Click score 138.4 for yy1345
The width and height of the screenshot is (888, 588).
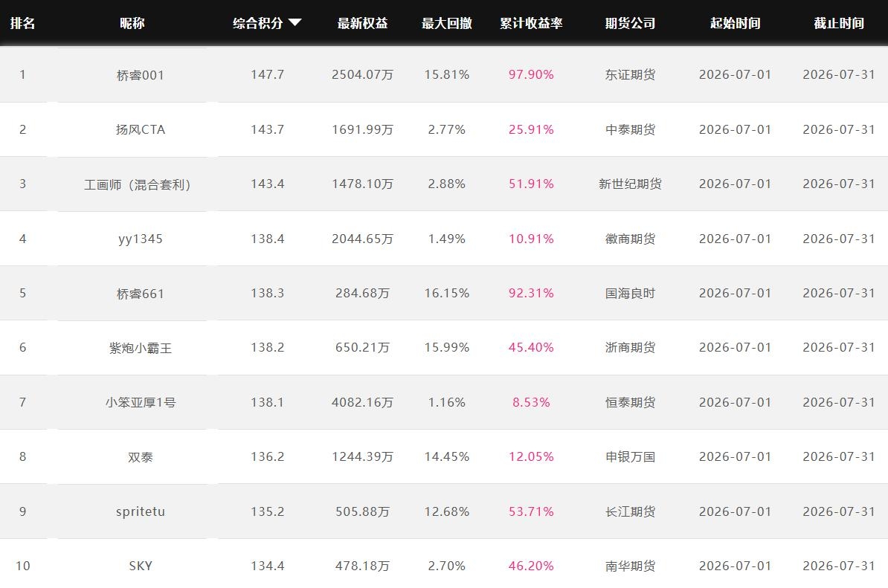tap(267, 239)
